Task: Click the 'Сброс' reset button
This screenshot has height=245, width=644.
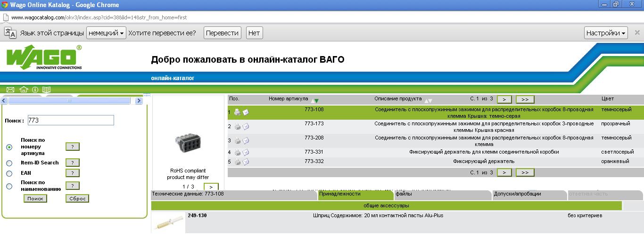Action: (x=77, y=198)
